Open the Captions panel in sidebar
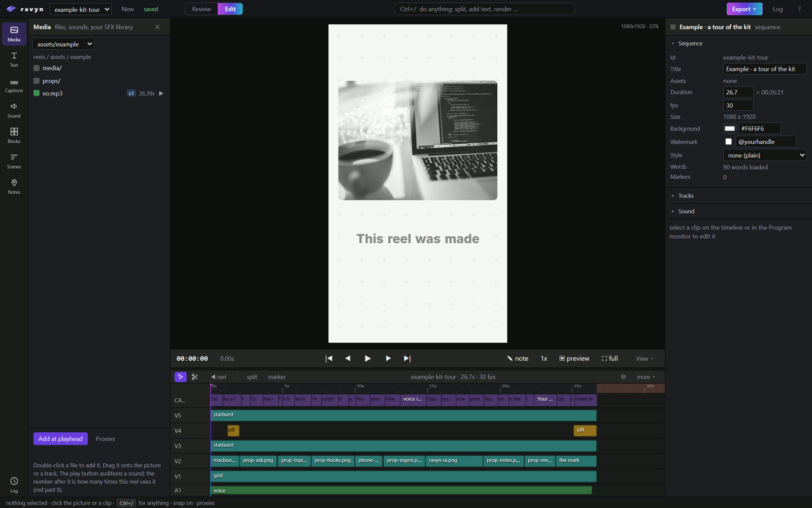The height and width of the screenshot is (508, 812). 14,85
